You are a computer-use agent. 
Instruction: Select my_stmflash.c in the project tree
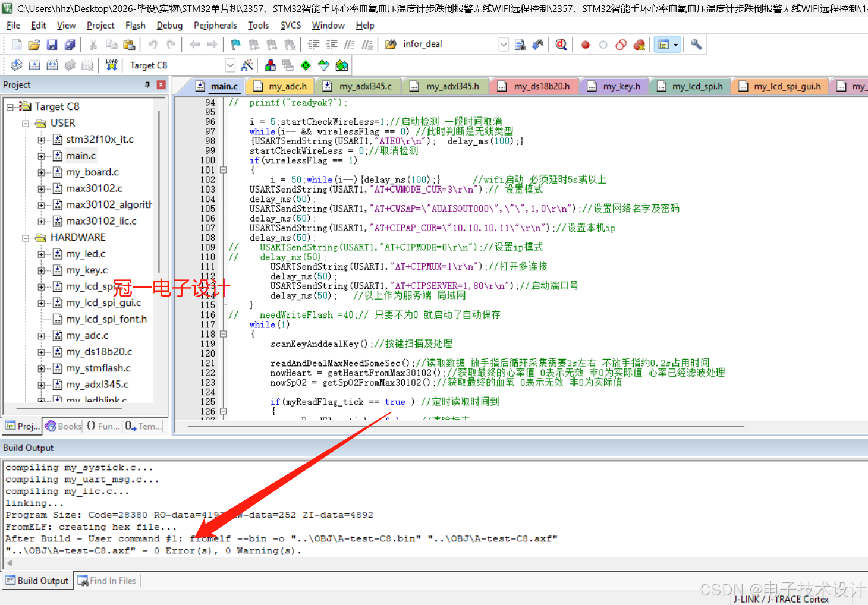coord(98,368)
